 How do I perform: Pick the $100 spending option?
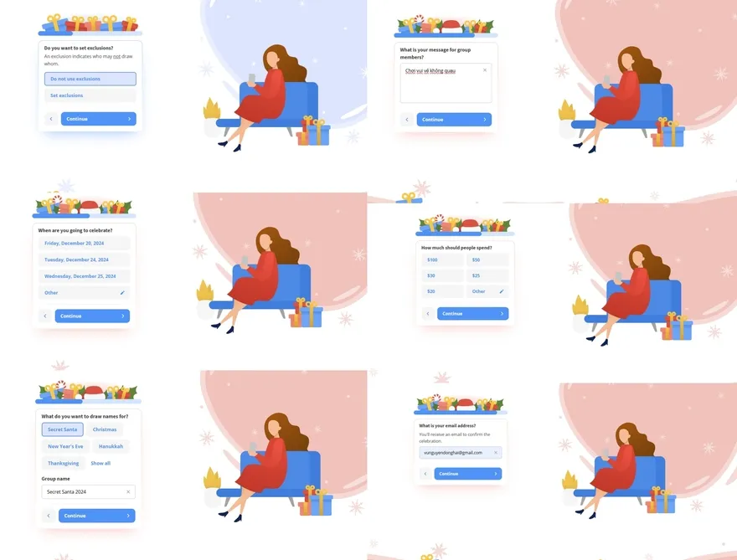click(x=442, y=259)
